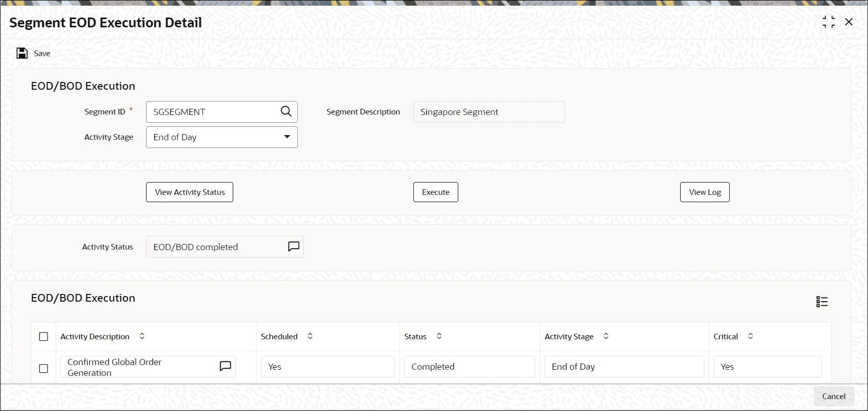Toggle full-screen window icon

pyautogui.click(x=828, y=22)
